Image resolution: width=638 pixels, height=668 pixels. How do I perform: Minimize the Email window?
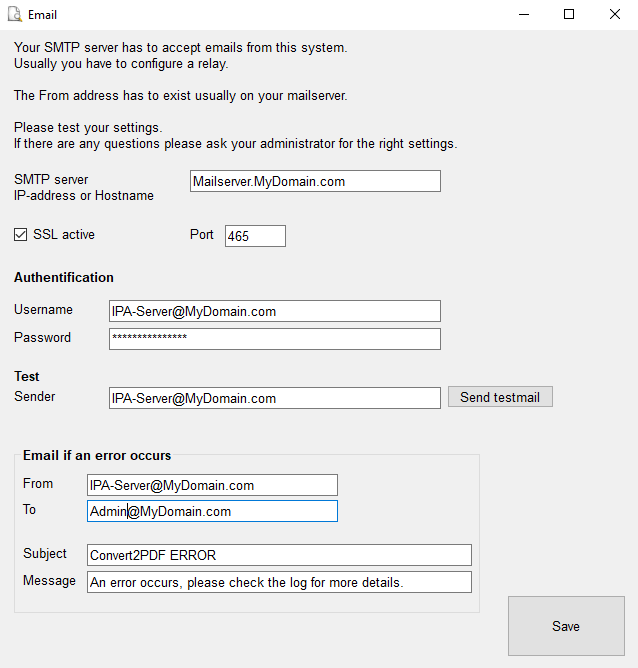click(x=523, y=15)
